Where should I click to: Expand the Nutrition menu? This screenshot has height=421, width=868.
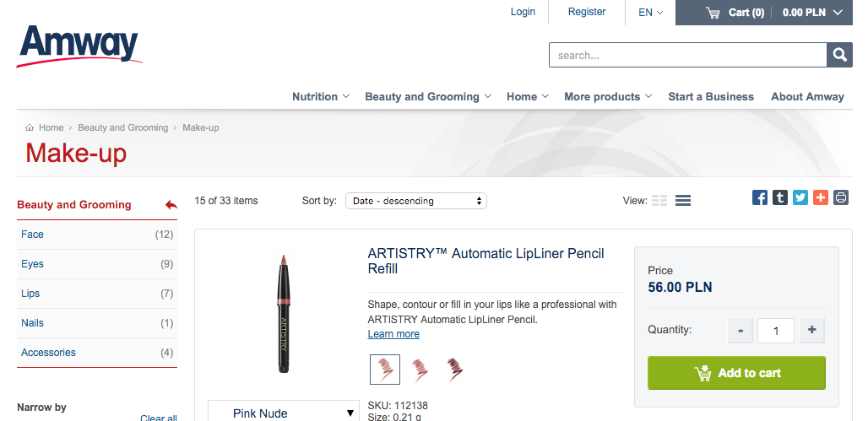321,96
